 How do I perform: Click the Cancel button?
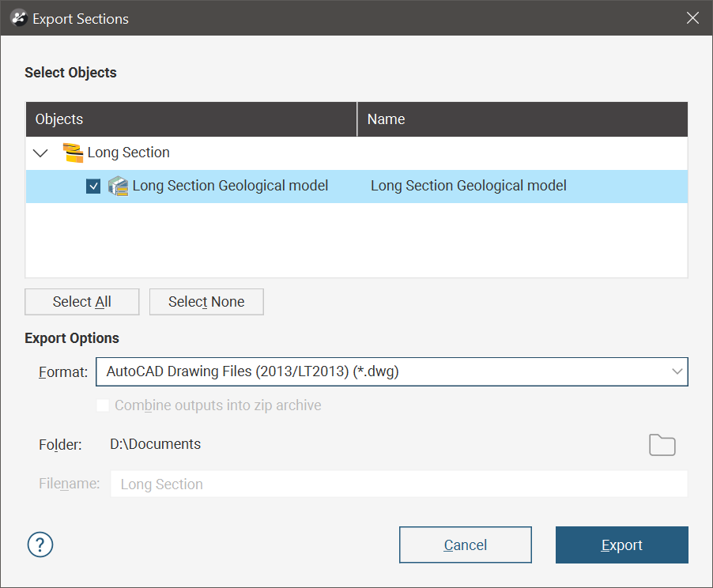point(465,545)
